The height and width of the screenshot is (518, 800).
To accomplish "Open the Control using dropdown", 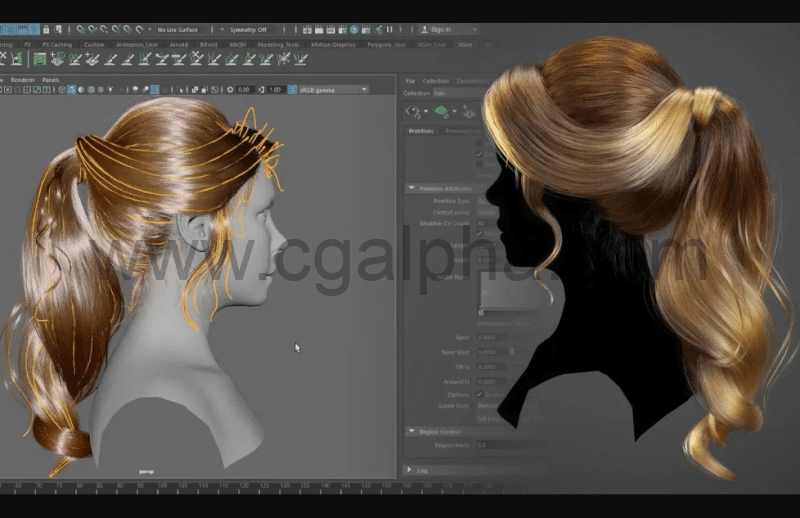I will click(x=486, y=212).
